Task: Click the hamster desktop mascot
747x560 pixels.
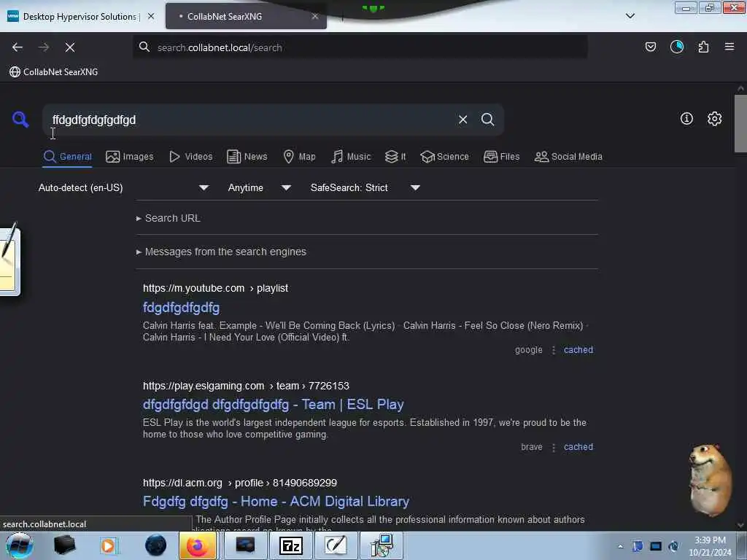Action: 709,479
